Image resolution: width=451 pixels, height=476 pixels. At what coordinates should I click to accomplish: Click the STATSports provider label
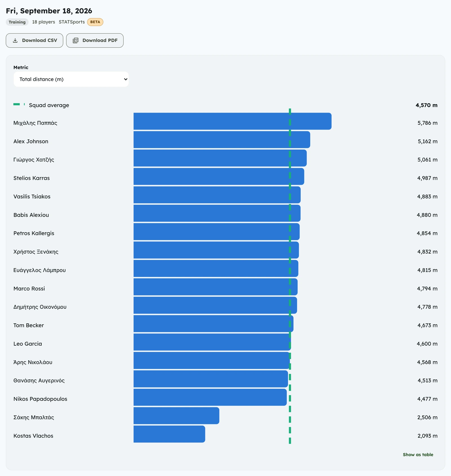tap(72, 22)
